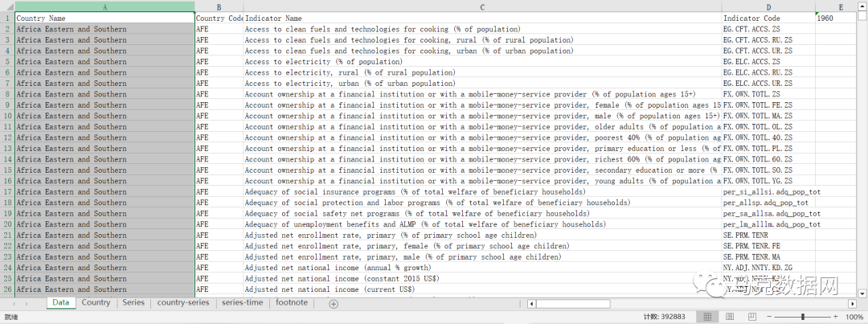Select column C header
The height and width of the screenshot is (324, 868).
482,6
